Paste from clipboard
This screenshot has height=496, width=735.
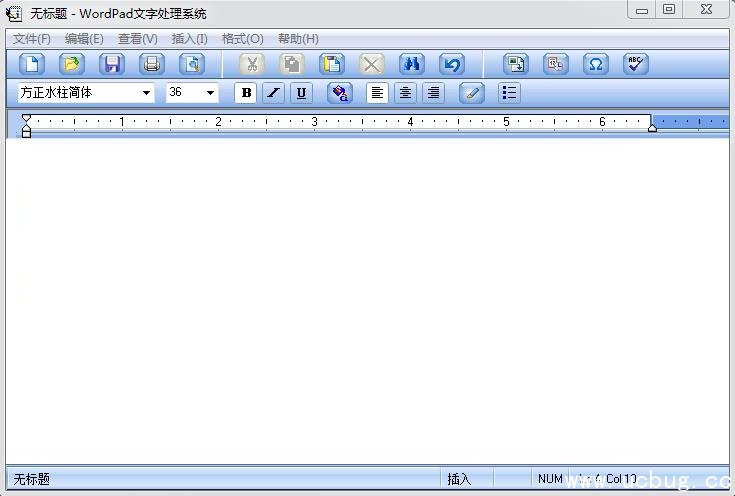point(332,64)
